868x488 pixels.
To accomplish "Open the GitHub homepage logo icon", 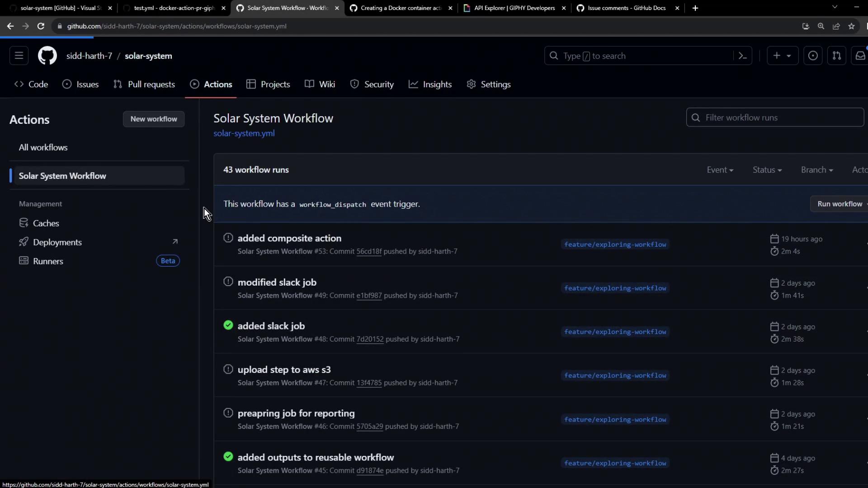I will click(47, 56).
